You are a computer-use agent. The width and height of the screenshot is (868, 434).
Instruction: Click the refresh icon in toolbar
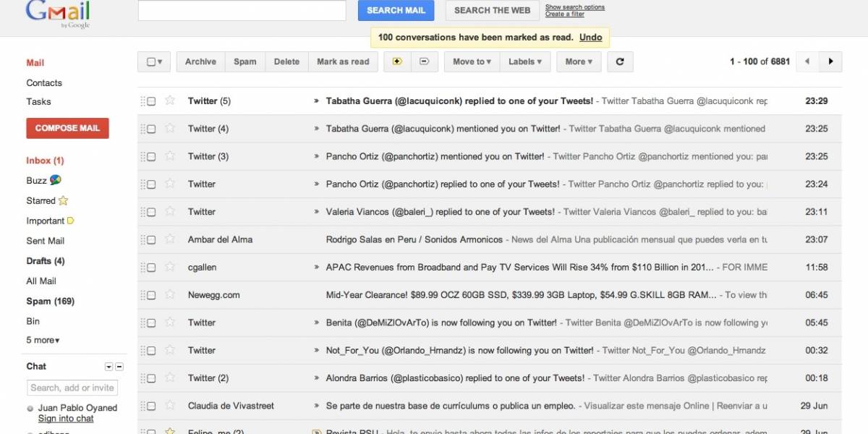[x=620, y=61]
